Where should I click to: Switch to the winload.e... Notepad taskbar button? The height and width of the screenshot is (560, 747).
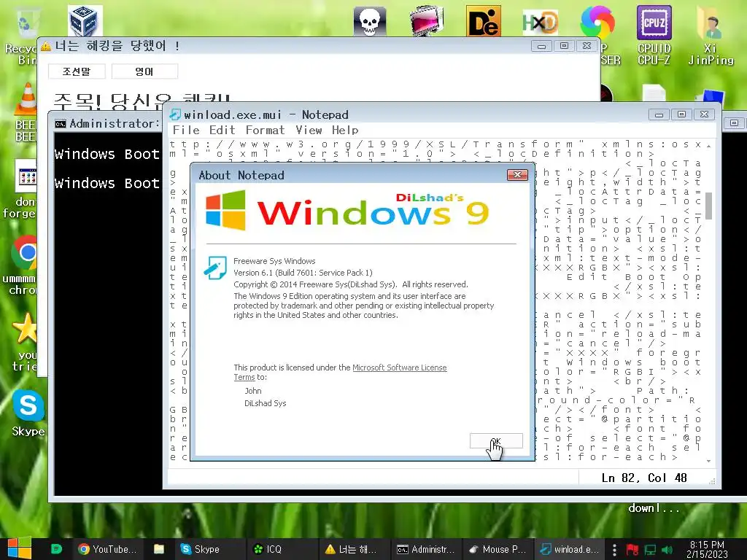[x=569, y=549]
